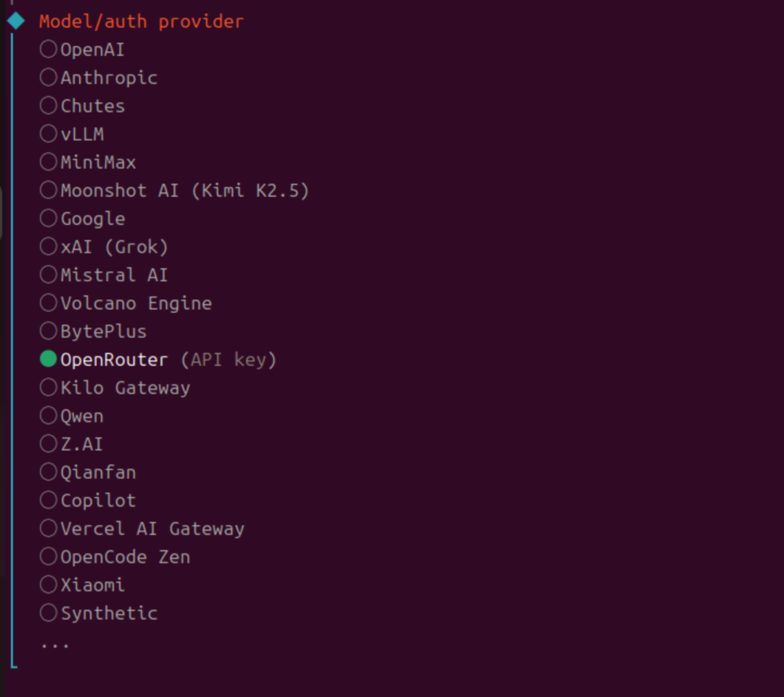Click the selected OpenRouter green radio
Viewport: 784px width, 697px height.
coord(49,359)
